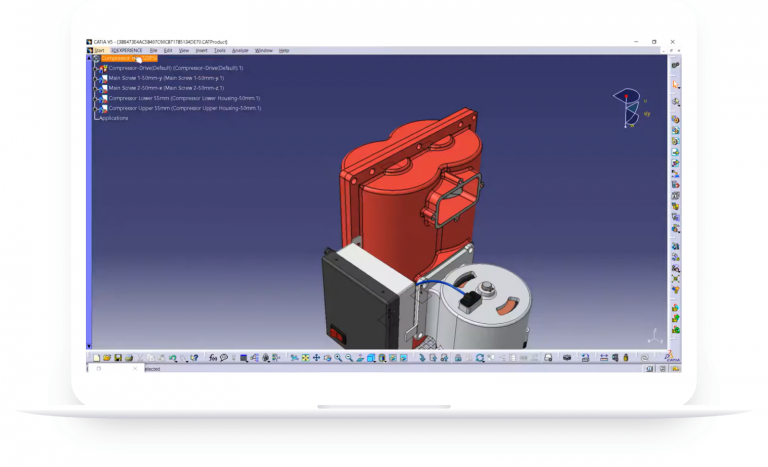Click the Print icon in bottom toolbar
This screenshot has height=467, width=768.
click(x=128, y=358)
